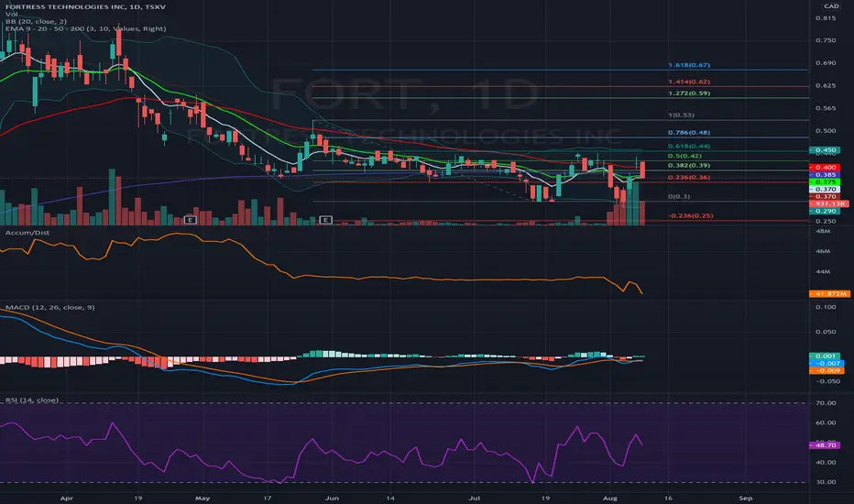Select the 'BB (20, close, 2)' indicator label
The height and width of the screenshot is (504, 854).
(x=36, y=21)
